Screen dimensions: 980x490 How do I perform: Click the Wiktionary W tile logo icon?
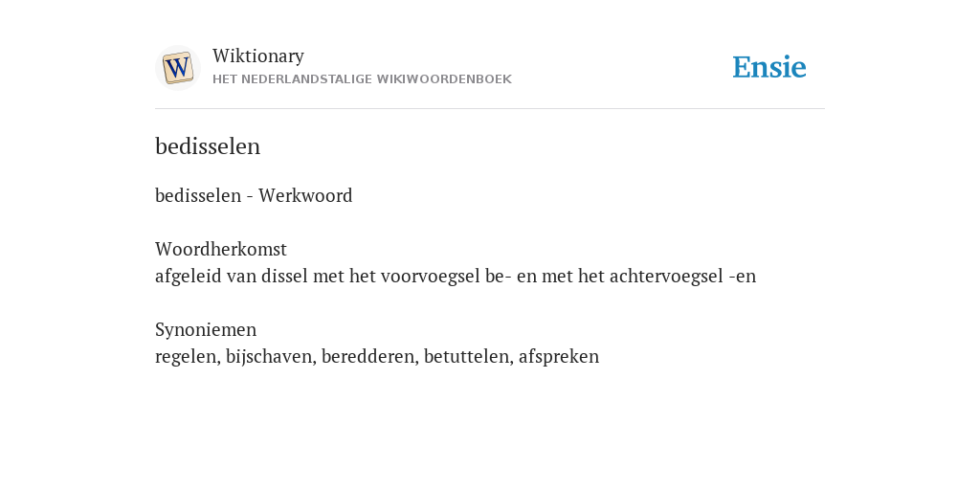[177, 68]
